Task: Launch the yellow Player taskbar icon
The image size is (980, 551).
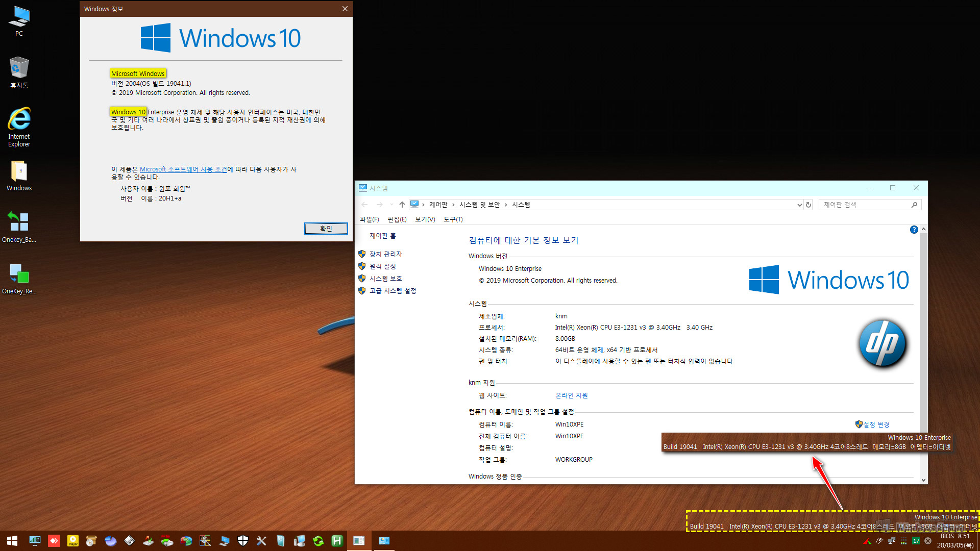Action: coord(73,541)
